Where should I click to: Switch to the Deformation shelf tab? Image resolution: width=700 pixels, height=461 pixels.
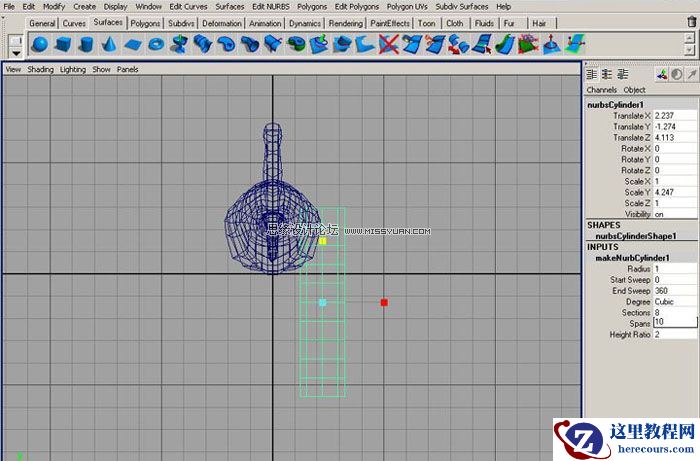tap(222, 23)
